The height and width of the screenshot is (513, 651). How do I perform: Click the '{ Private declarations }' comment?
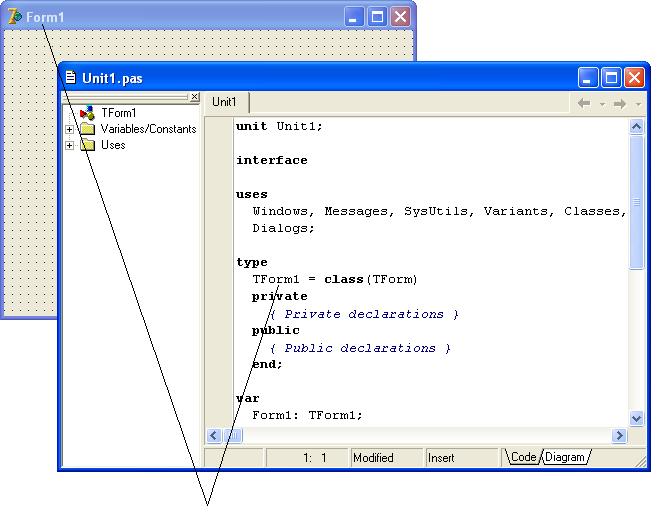[364, 314]
